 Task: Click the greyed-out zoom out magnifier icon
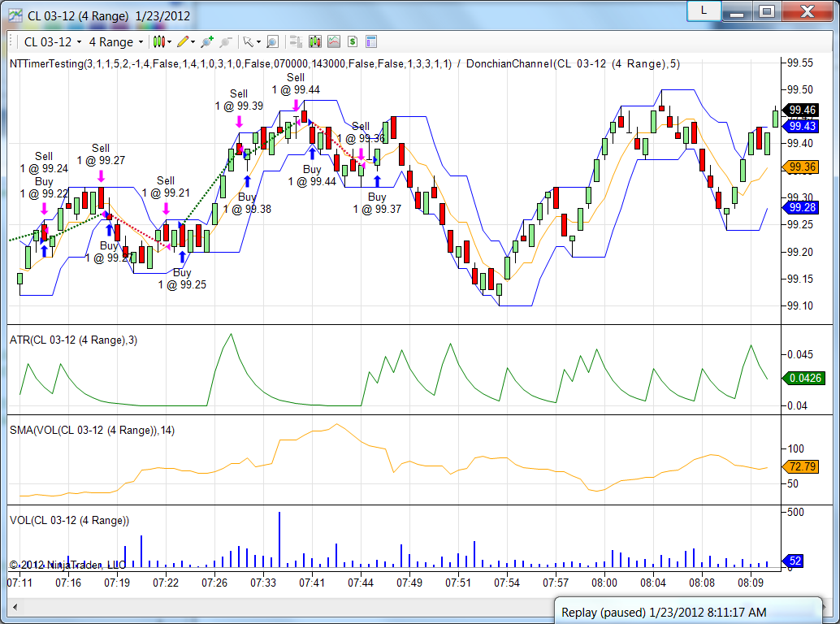[x=226, y=41]
